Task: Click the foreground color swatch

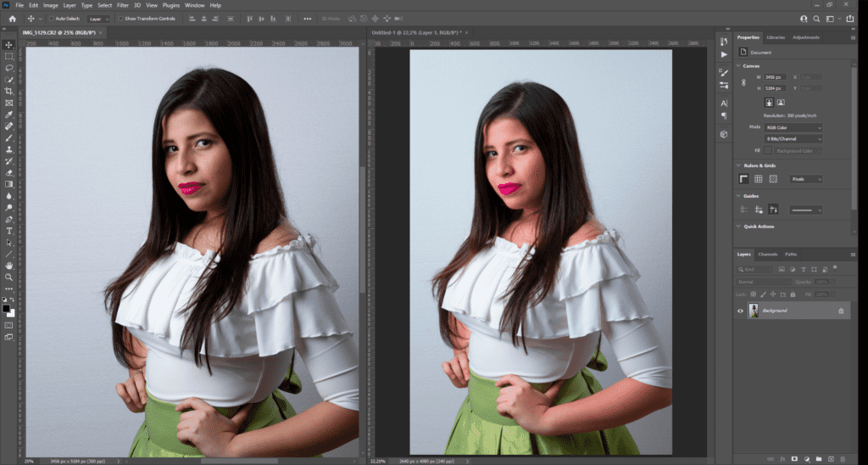Action: [8, 309]
